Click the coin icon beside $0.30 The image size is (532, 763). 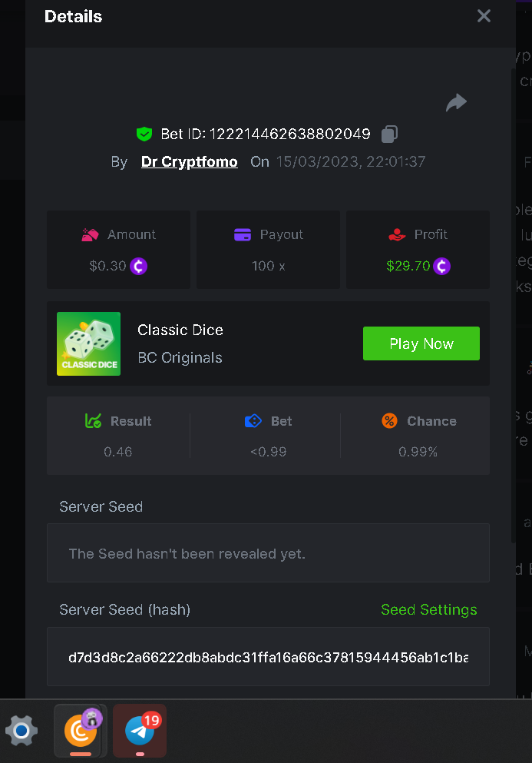click(138, 266)
